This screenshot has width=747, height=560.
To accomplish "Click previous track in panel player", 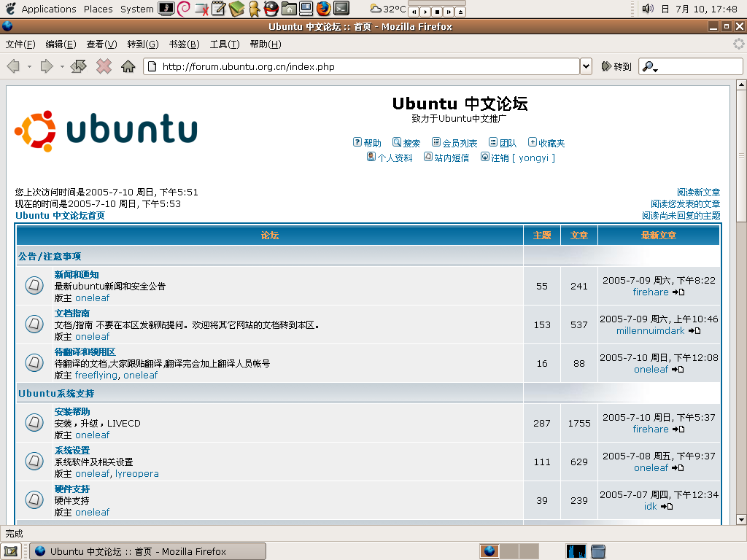I will 414,12.
